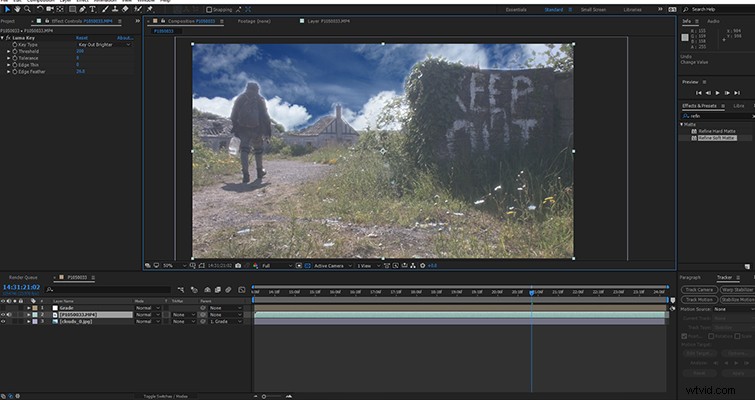The image size is (755, 400).
Task: Play the preview
Action: 717,93
